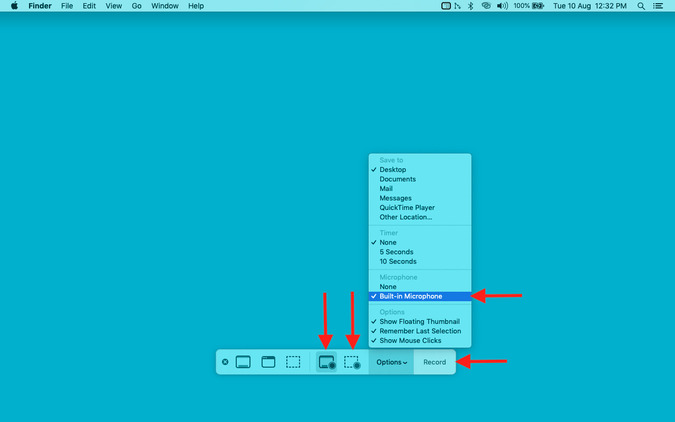The height and width of the screenshot is (422, 675).
Task: Click the date and time display
Action: point(590,6)
